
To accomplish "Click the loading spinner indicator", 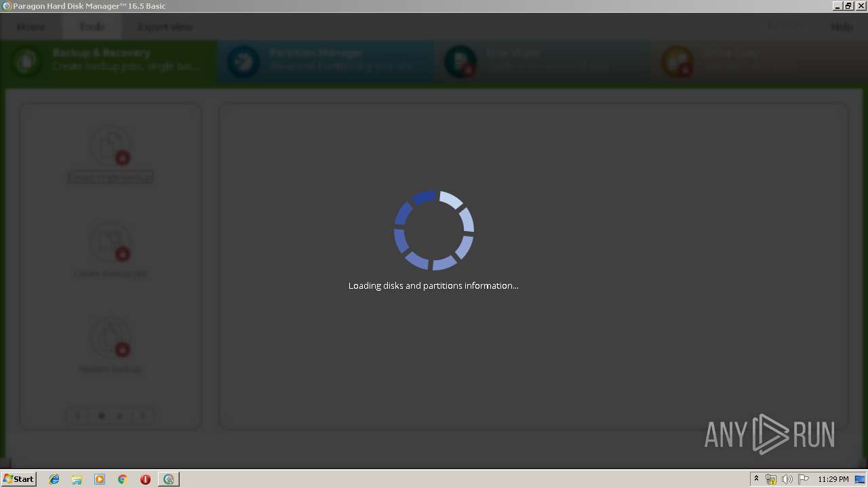I will tap(434, 230).
